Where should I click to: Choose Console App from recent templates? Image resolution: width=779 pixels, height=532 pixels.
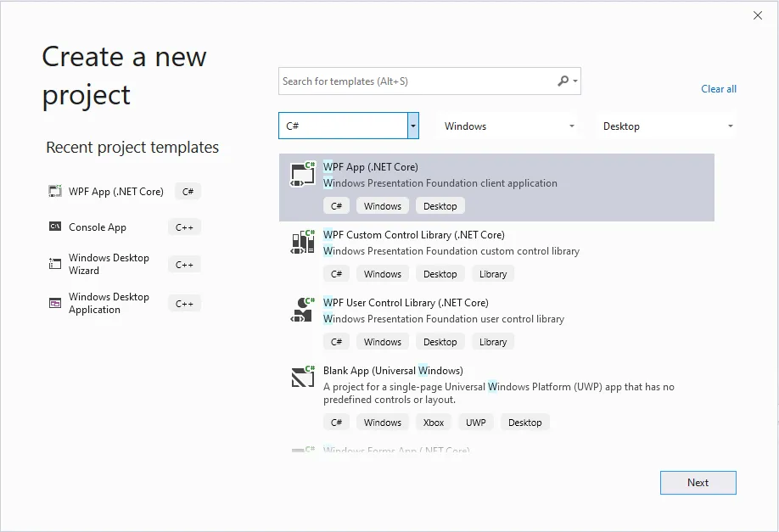98,227
